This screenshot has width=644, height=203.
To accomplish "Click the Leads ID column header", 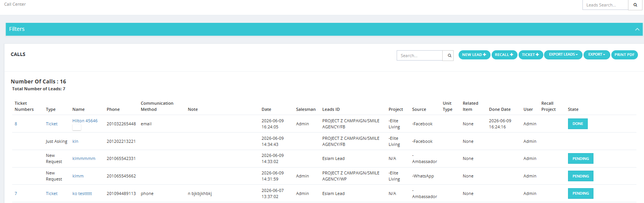I will point(331,109).
